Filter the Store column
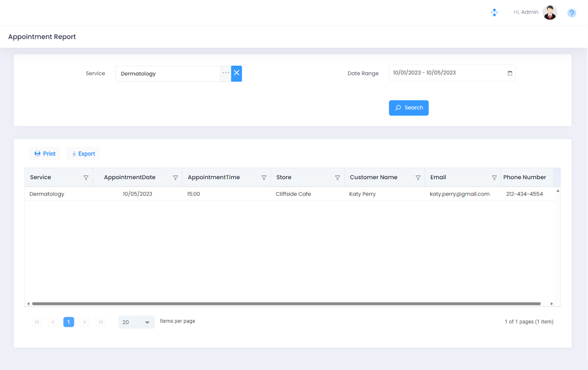 337,178
